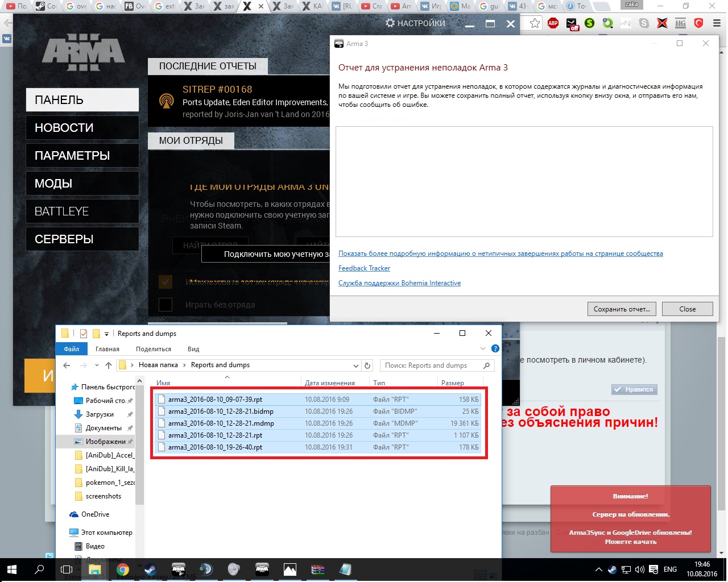Click Сохранить отчет button
The height and width of the screenshot is (582, 728).
point(622,309)
